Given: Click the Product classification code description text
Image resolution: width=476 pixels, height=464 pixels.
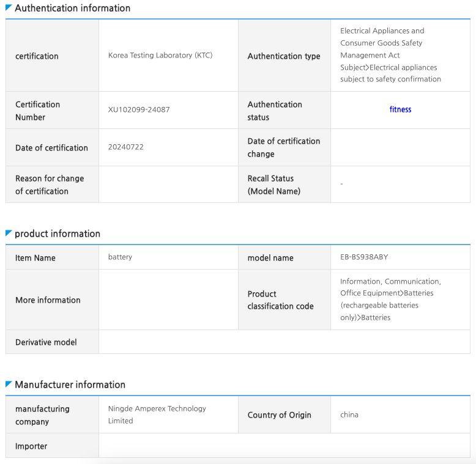Looking at the screenshot, I should click(390, 300).
